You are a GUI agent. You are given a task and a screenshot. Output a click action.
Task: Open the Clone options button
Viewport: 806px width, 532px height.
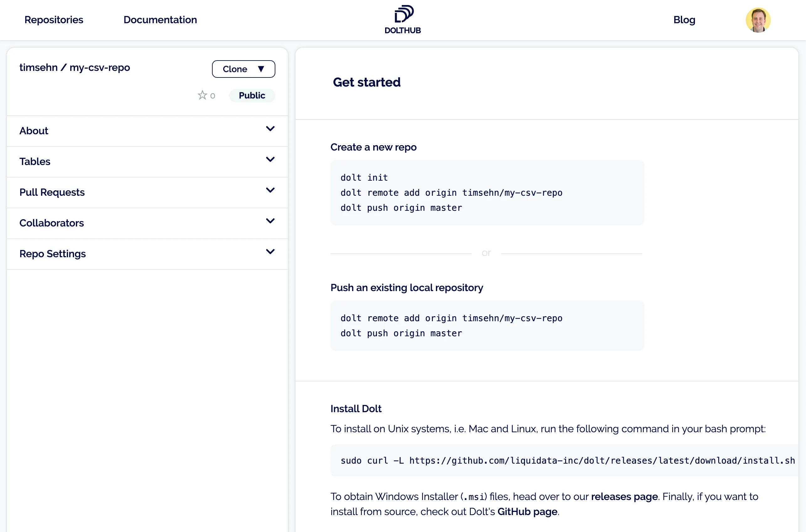[244, 69]
